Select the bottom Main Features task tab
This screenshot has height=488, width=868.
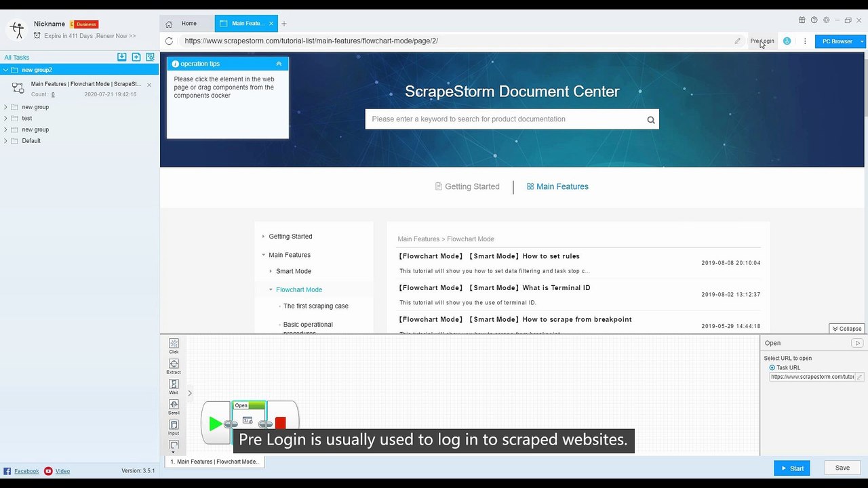coord(214,462)
